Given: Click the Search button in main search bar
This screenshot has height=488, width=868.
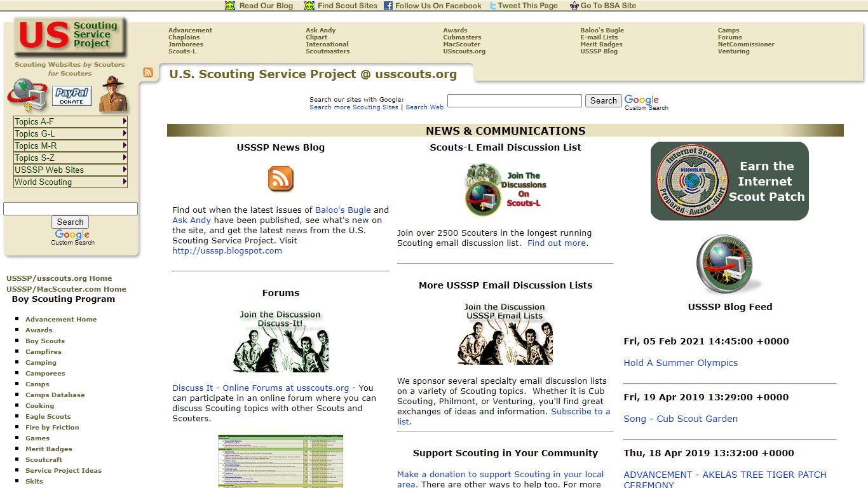Looking at the screenshot, I should [603, 100].
